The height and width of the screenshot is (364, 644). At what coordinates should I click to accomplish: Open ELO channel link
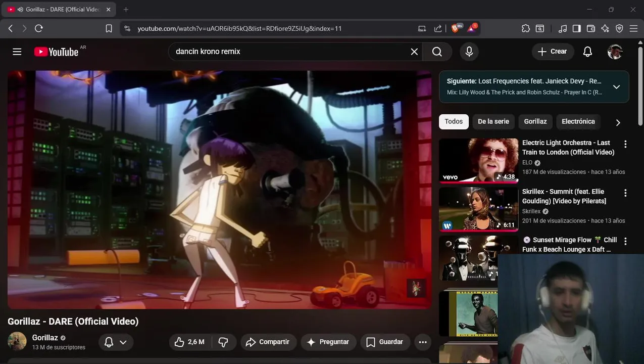pos(527,163)
